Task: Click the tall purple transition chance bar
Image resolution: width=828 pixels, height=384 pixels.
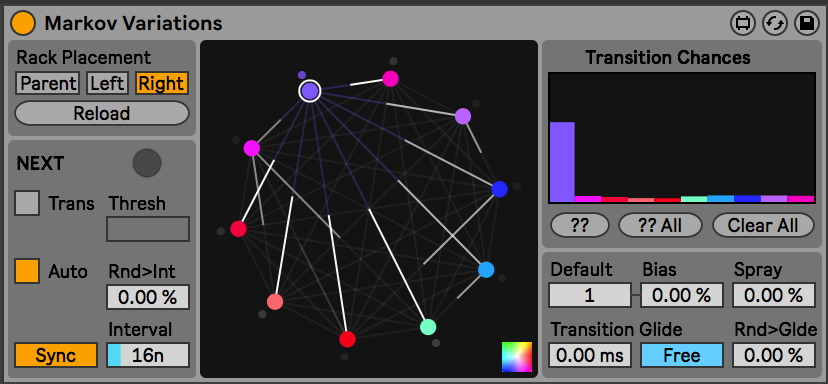Action: tap(562, 162)
